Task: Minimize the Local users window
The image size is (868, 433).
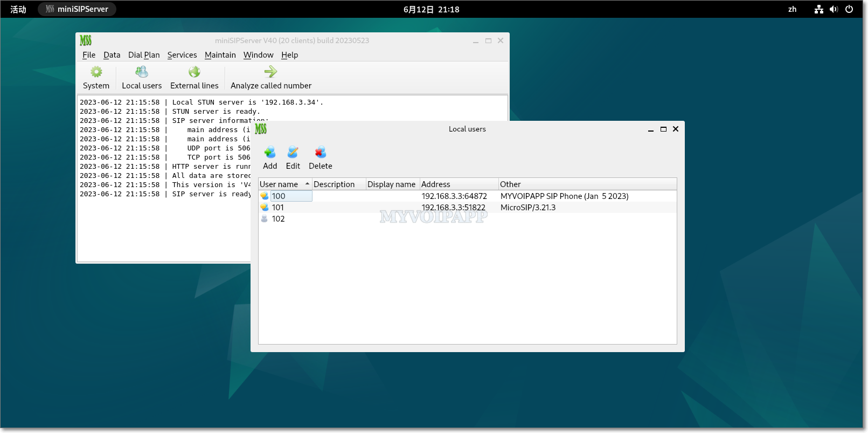Action: 651,129
